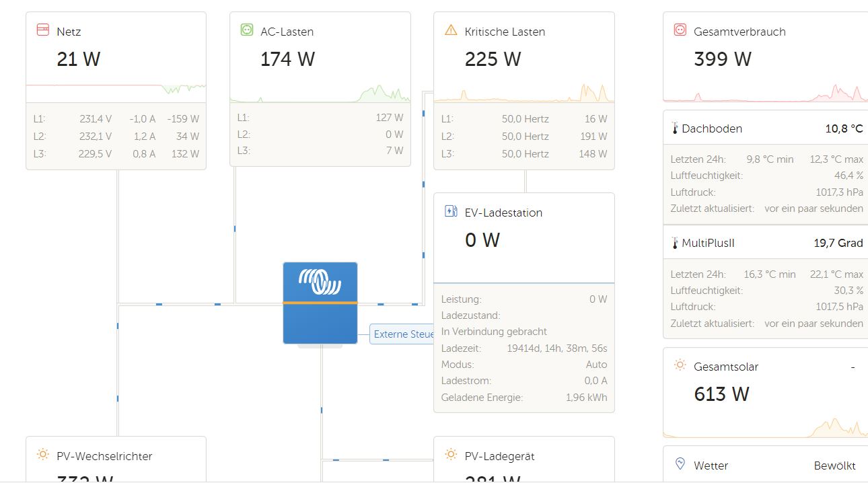Click the blue Victron inverter device image
The image size is (868, 483).
point(320,303)
